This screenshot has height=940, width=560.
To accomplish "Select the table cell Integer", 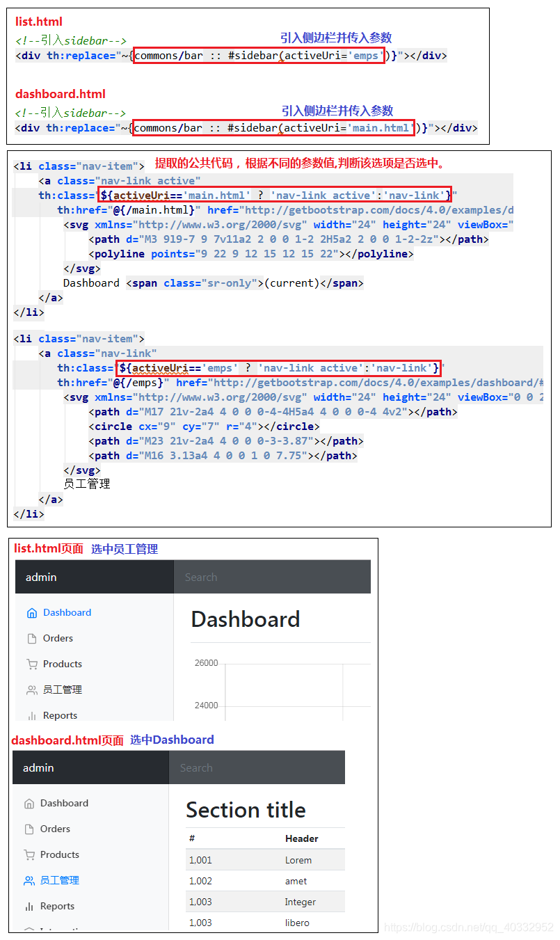I will pos(301,902).
